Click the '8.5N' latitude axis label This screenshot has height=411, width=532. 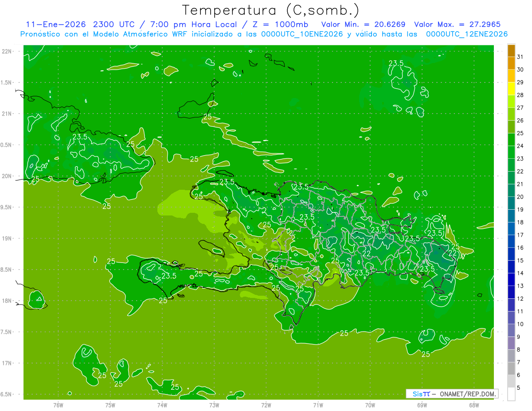click(6, 270)
